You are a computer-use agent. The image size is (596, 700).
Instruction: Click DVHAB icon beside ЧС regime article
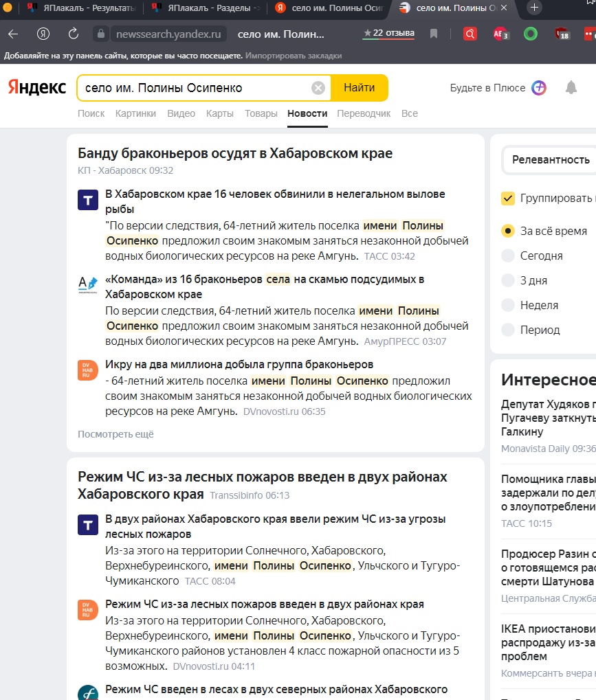[88, 610]
